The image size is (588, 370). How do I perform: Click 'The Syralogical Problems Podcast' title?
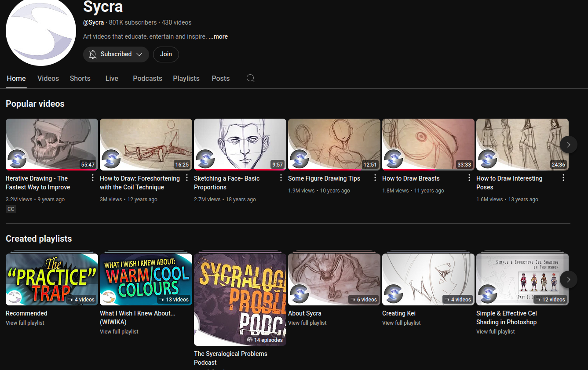[230, 358]
